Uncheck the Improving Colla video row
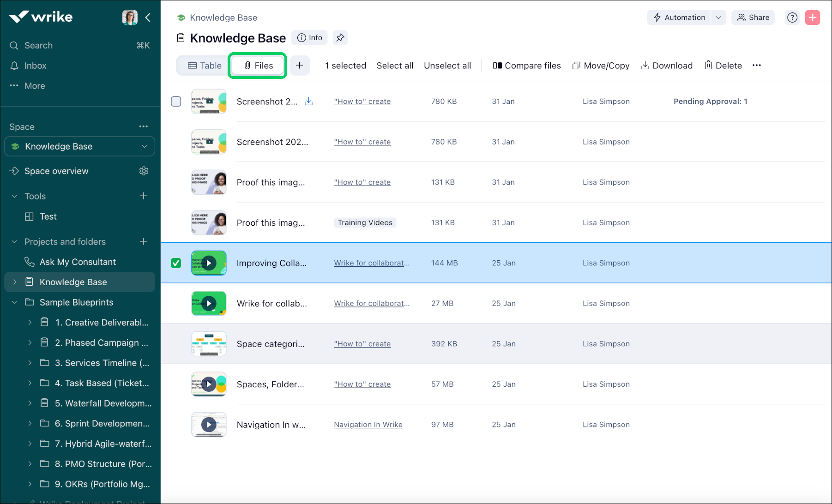Screen dimensions: 832x504 click(x=176, y=263)
